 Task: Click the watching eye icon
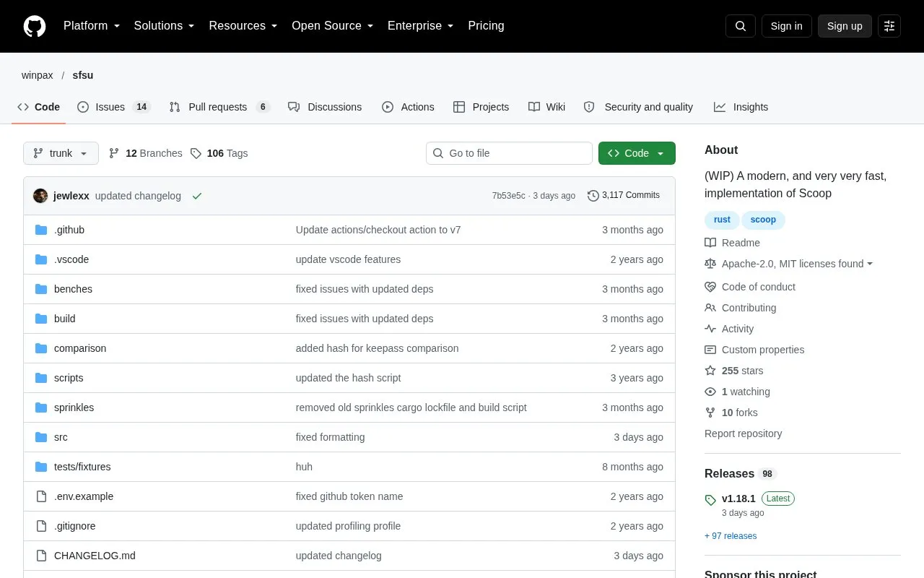[710, 392]
